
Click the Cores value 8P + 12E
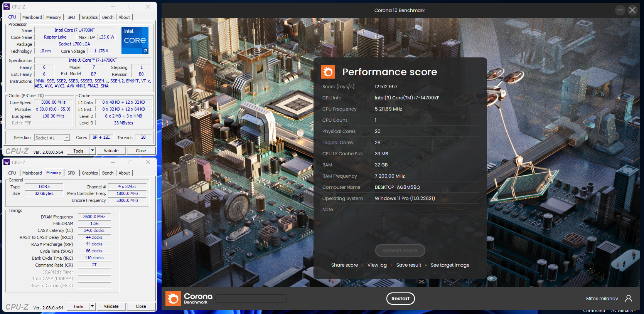(x=101, y=137)
